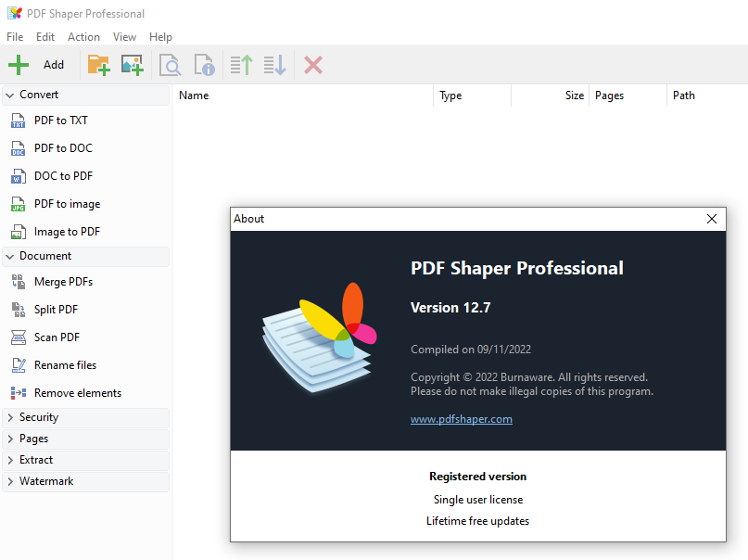The width and height of the screenshot is (748, 560).
Task: Expand the Watermark section
Action: (10, 482)
